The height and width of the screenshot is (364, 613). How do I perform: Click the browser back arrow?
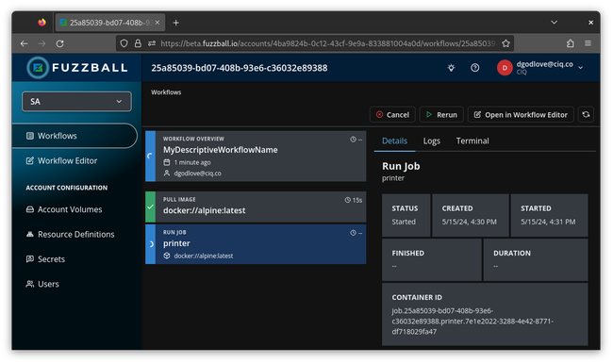[x=24, y=43]
